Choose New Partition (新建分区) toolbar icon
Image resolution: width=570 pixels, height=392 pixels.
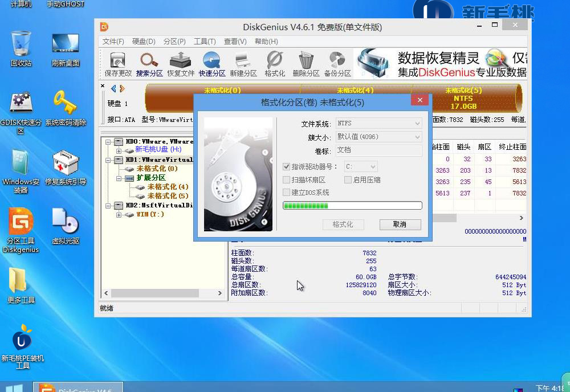(x=243, y=64)
